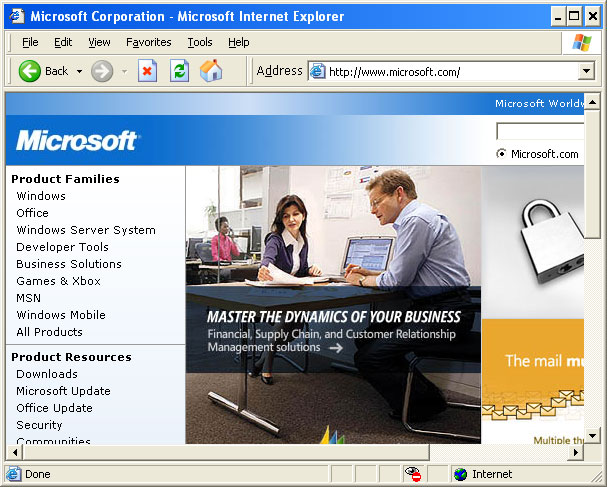The image size is (607, 487).
Task: Click the IE page icon in address bar
Action: (317, 71)
